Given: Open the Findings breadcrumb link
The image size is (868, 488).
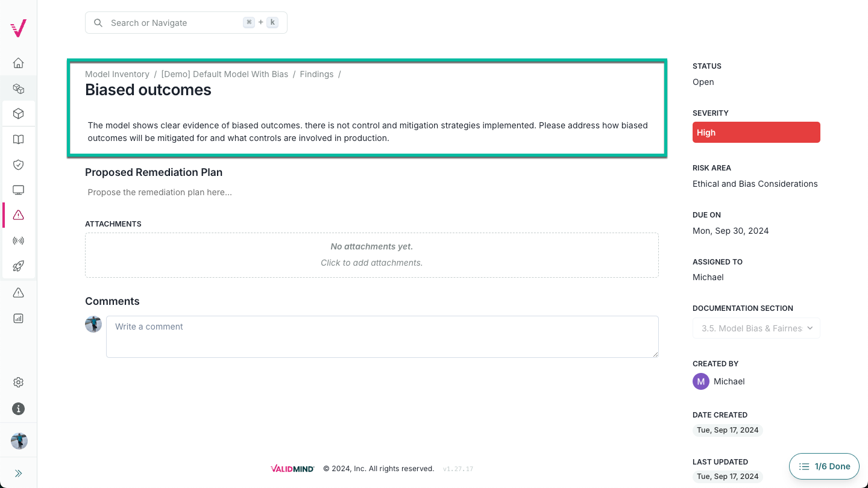Looking at the screenshot, I should click(316, 74).
